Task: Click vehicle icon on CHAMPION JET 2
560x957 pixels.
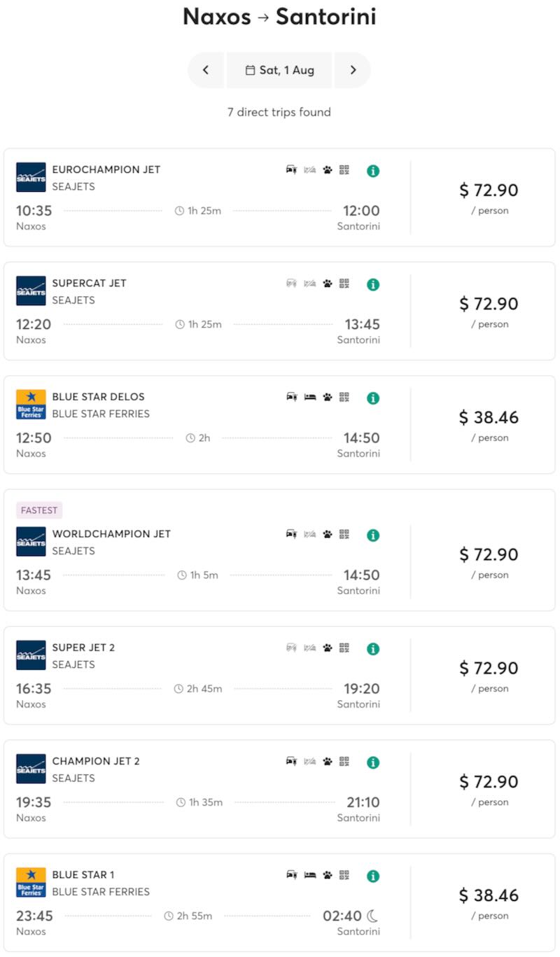Action: coord(291,761)
